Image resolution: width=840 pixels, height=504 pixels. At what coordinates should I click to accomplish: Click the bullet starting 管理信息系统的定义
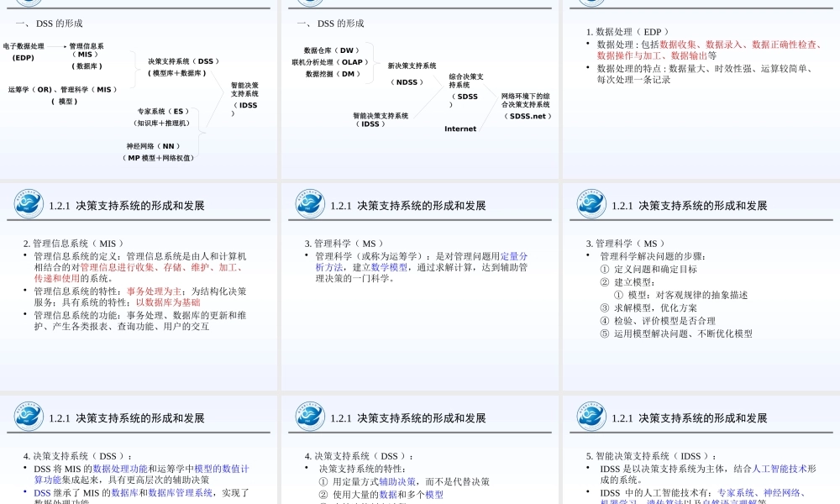[x=140, y=267]
